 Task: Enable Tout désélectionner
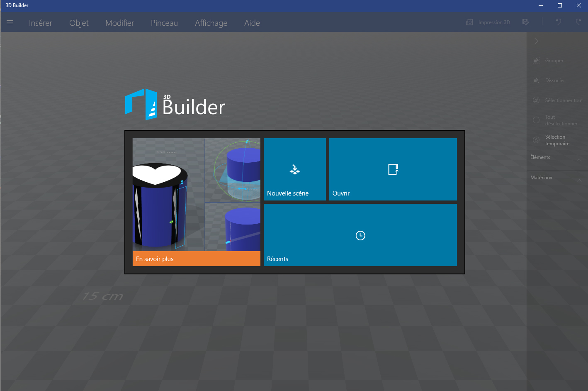(x=536, y=120)
